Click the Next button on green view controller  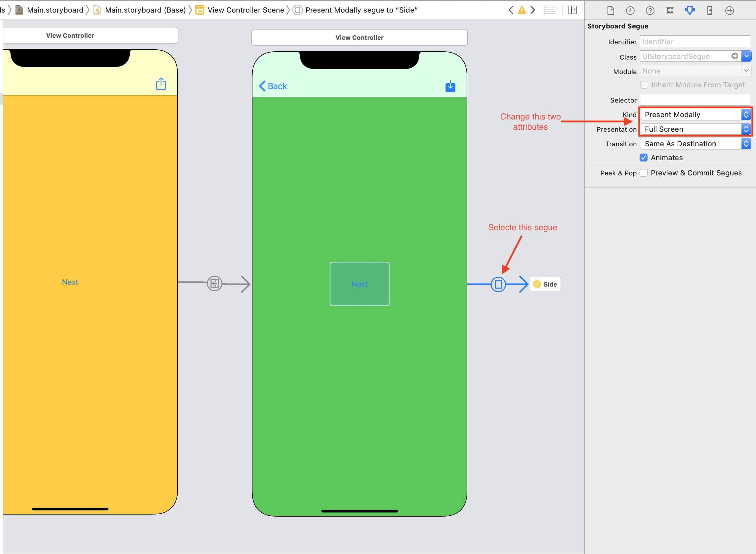359,284
